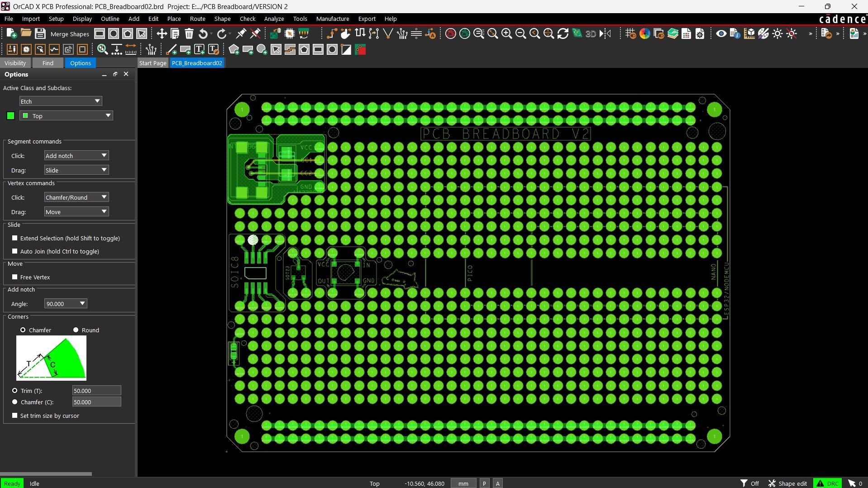
Task: Click the Refresh display icon
Action: click(x=563, y=33)
